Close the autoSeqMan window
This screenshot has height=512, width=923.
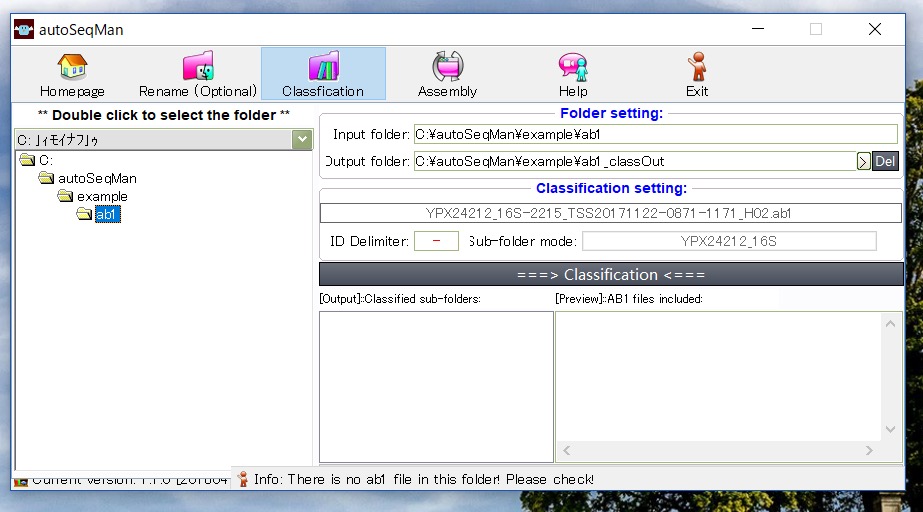[875, 29]
